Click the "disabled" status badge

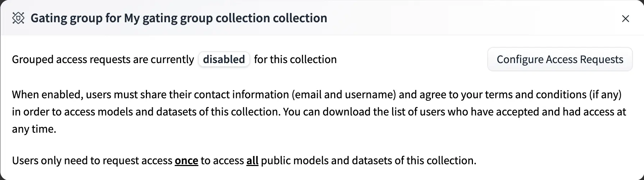pyautogui.click(x=224, y=59)
